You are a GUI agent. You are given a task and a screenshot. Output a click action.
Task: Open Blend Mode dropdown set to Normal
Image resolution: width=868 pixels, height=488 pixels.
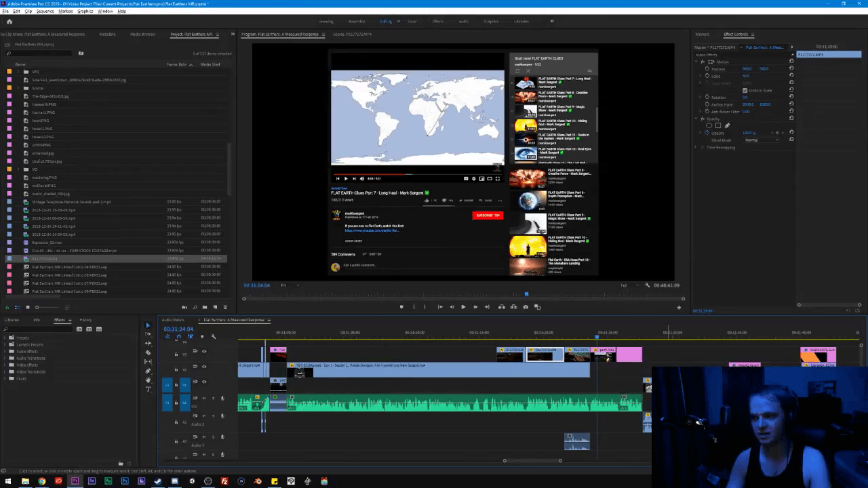(762, 140)
